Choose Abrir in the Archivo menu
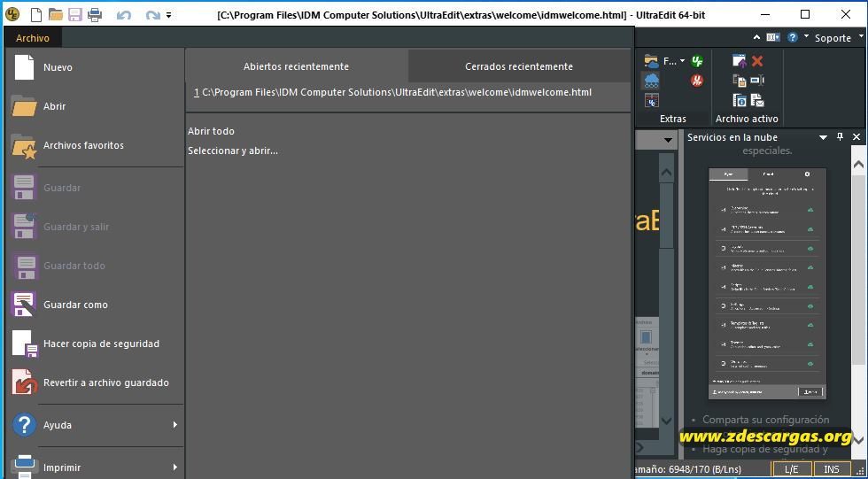Viewport: 868px width, 479px height. [94, 106]
